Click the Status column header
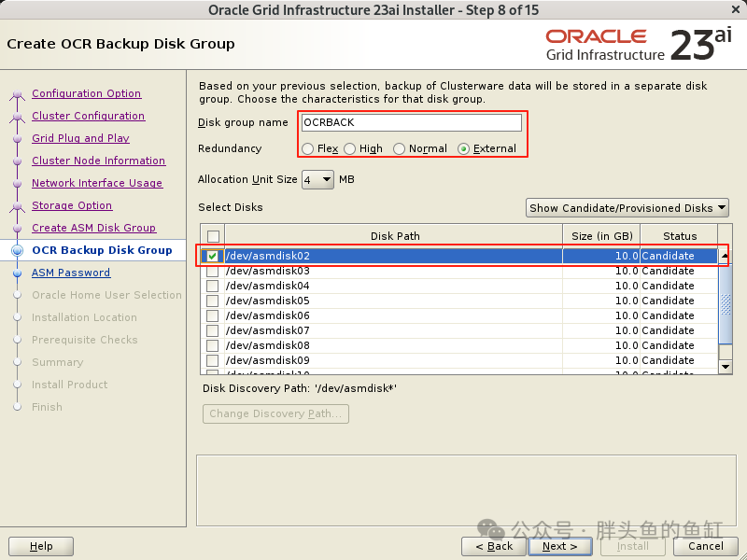 [680, 236]
